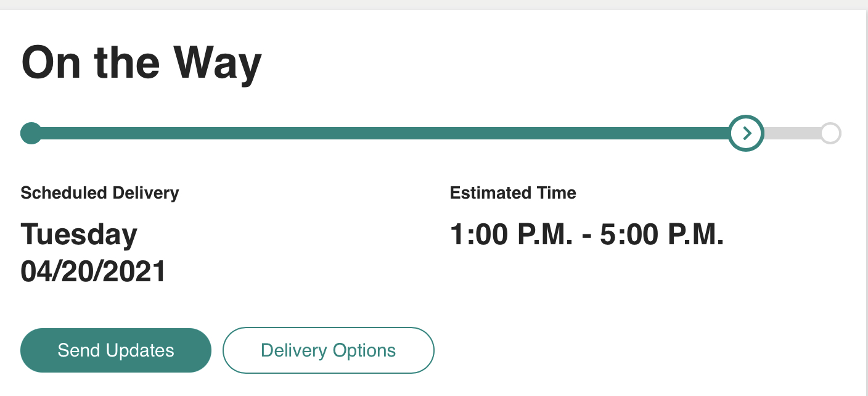This screenshot has height=396, width=868.
Task: Click the dash between the two times
Action: [587, 236]
